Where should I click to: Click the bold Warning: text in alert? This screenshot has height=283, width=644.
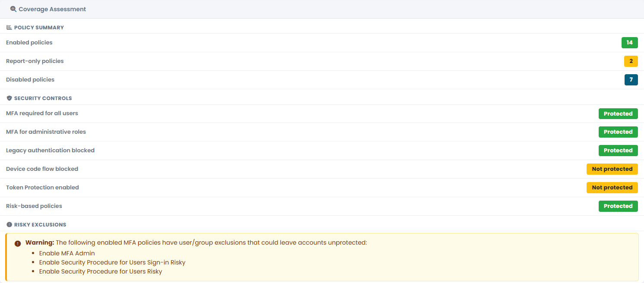[40, 242]
